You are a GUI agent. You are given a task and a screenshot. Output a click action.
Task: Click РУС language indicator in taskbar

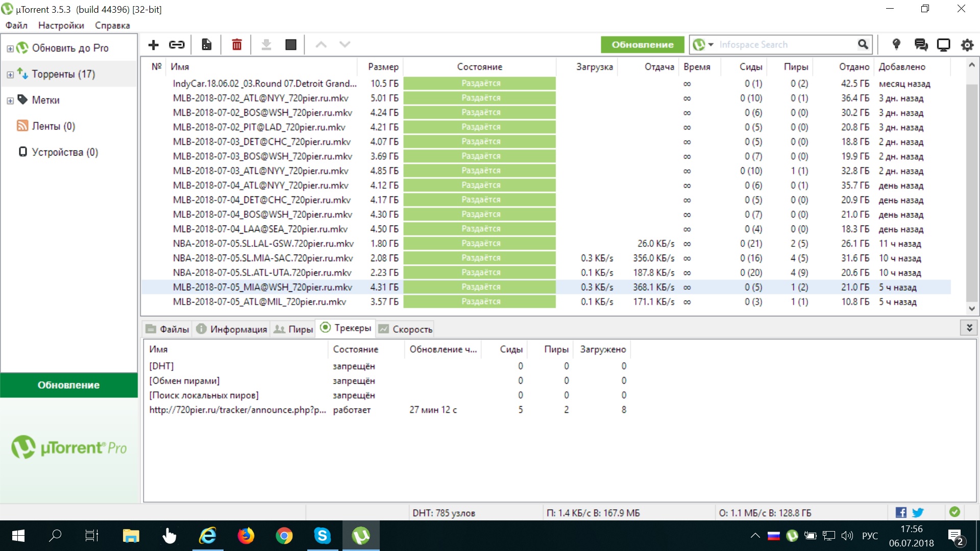coord(870,536)
